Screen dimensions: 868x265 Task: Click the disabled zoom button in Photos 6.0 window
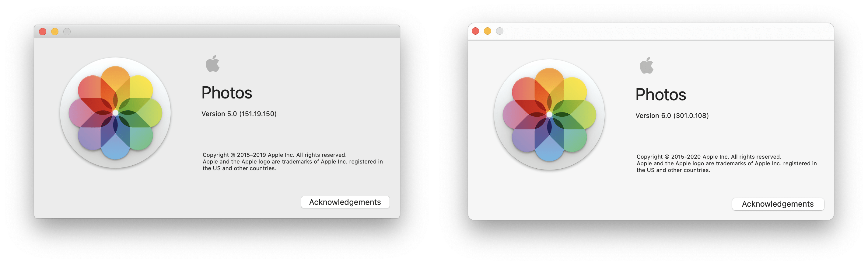click(500, 31)
